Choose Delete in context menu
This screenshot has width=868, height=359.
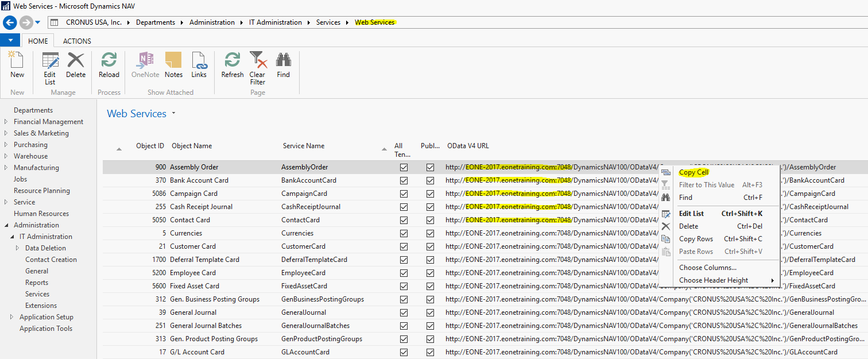pyautogui.click(x=688, y=226)
